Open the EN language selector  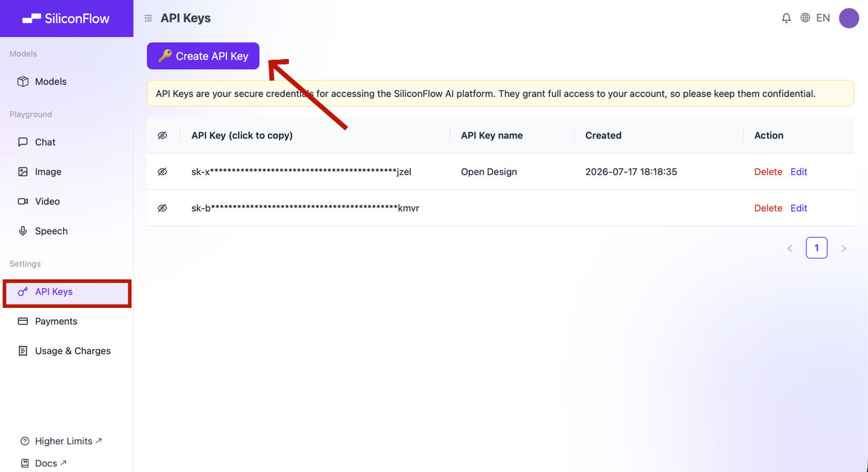tap(823, 18)
